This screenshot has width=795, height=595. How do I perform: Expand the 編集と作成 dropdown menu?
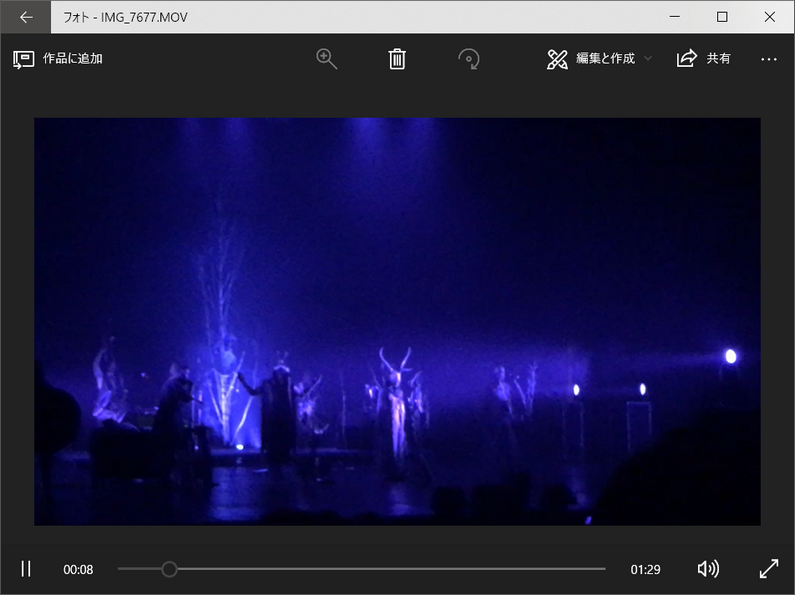(599, 59)
